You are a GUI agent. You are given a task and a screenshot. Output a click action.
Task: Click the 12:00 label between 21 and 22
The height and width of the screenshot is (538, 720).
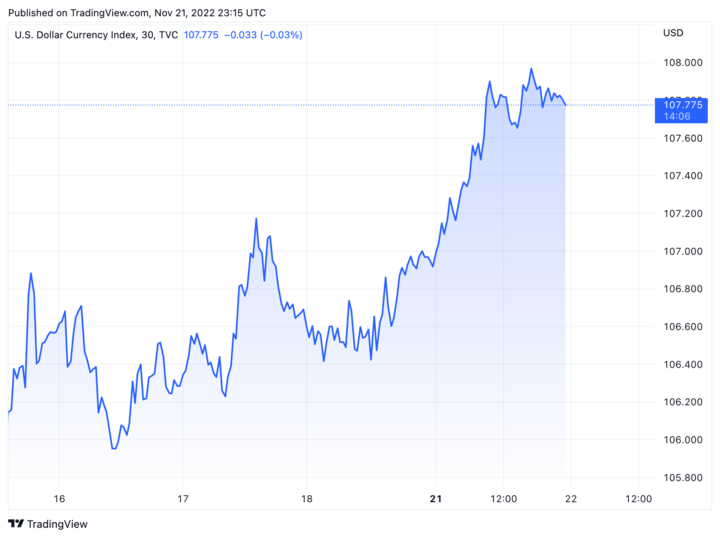point(503,499)
